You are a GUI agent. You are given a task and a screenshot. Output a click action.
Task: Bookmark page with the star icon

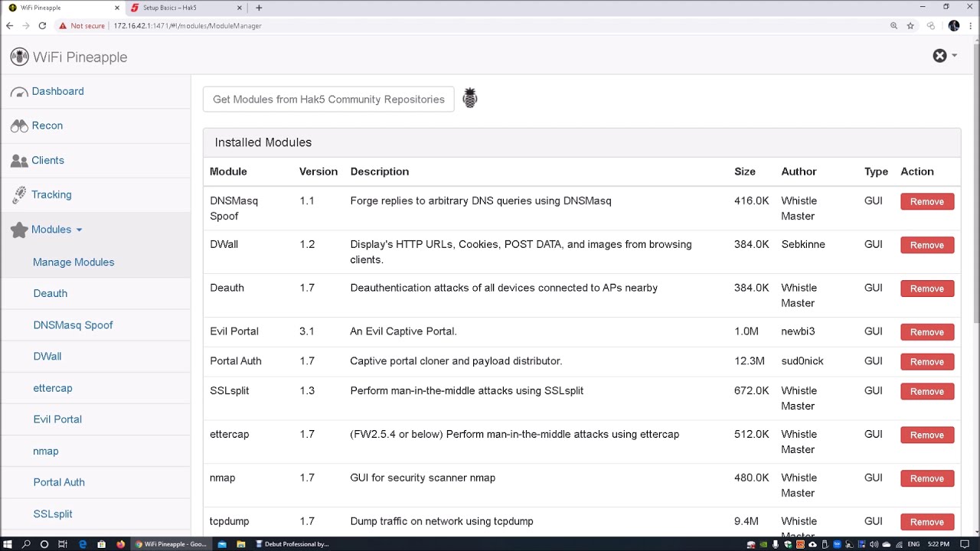click(910, 25)
